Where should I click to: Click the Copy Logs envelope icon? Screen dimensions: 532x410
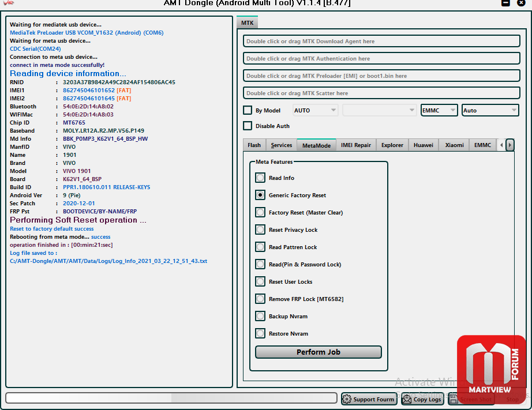pyautogui.click(x=406, y=399)
